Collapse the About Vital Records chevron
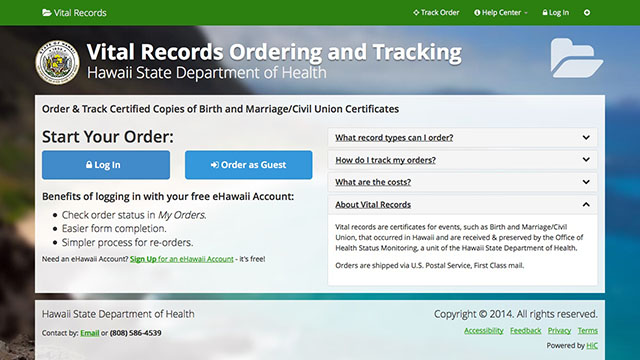640x360 pixels. pyautogui.click(x=586, y=204)
